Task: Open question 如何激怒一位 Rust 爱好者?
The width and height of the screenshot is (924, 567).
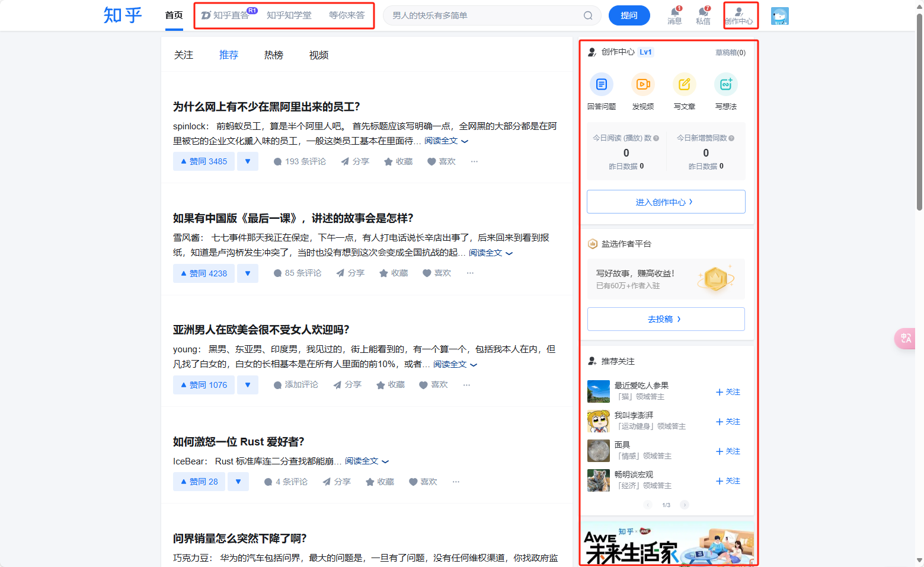Action: coord(239,441)
